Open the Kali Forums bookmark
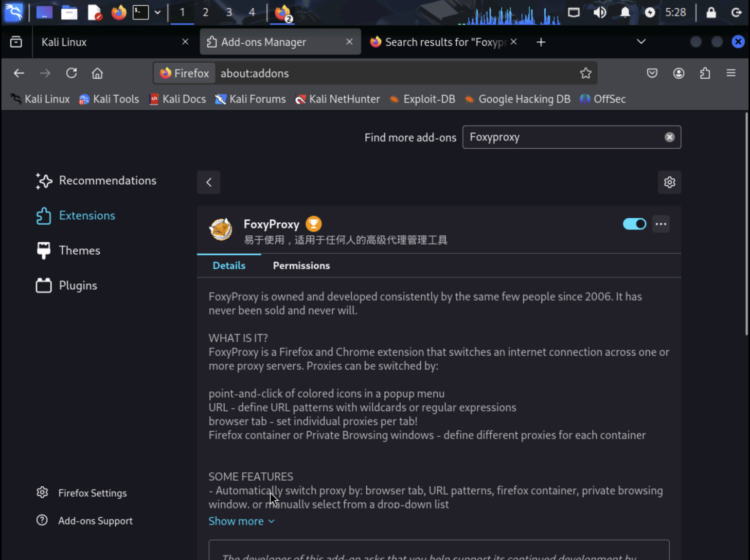 click(x=250, y=99)
